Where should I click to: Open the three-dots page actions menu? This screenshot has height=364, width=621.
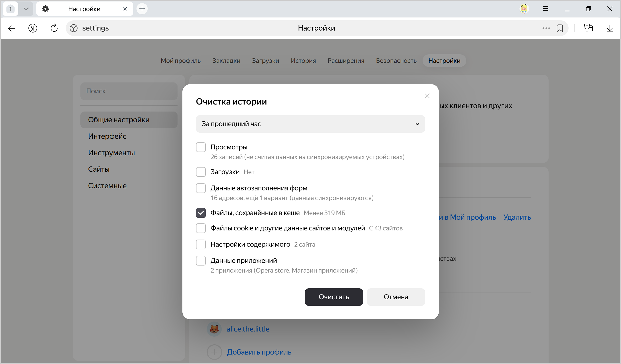pos(546,28)
